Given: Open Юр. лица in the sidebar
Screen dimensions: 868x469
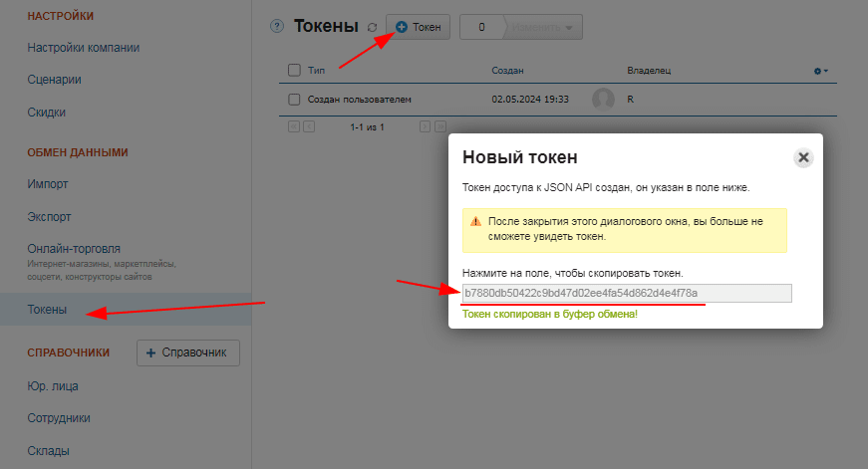Looking at the screenshot, I should click(x=53, y=386).
